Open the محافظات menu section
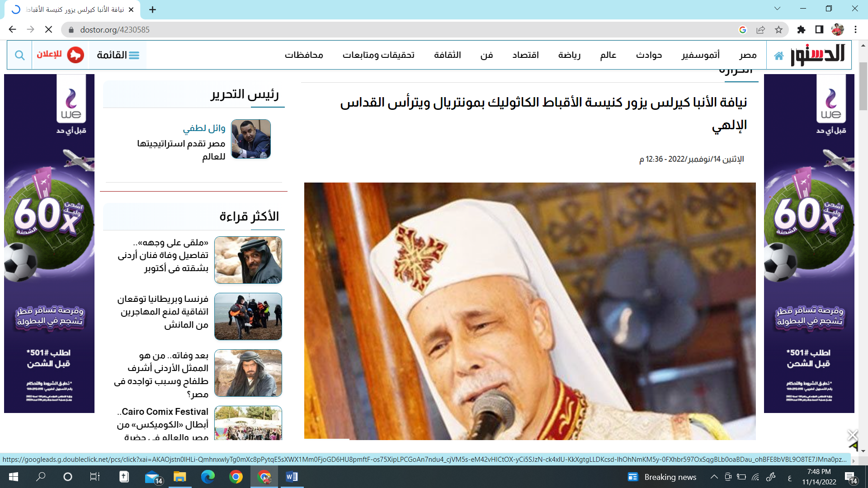The width and height of the screenshot is (868, 488). pyautogui.click(x=304, y=55)
